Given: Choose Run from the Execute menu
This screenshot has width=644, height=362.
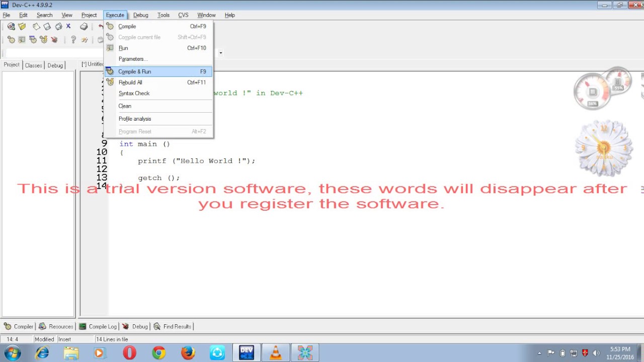Looking at the screenshot, I should pyautogui.click(x=159, y=48).
